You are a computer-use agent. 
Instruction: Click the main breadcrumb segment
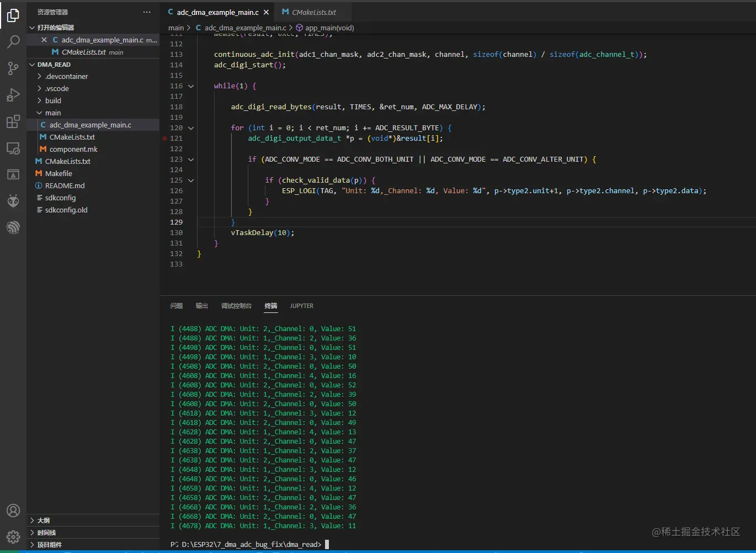[x=176, y=28]
